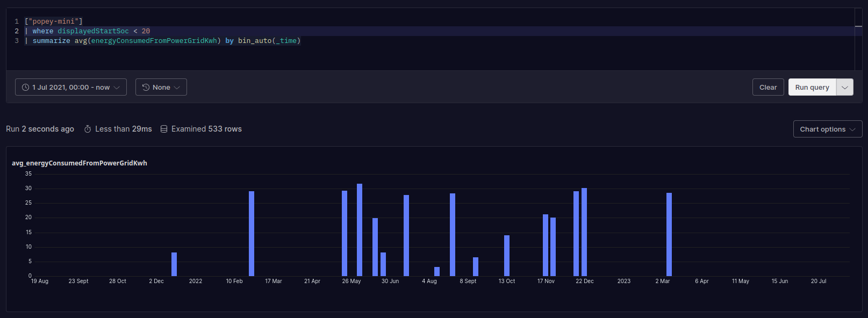Open the time range picker '1 Jul 2021, 00:00 - now'
This screenshot has height=318, width=868.
pos(71,87)
